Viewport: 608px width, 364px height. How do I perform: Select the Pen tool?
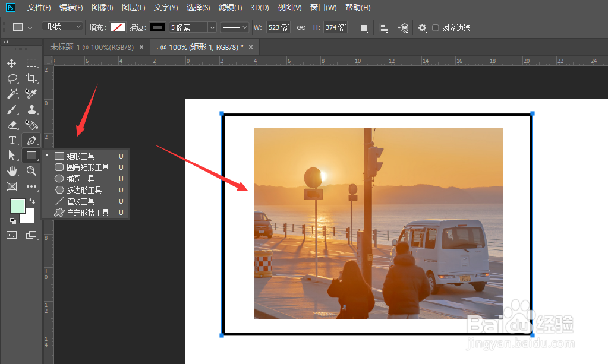[31, 140]
